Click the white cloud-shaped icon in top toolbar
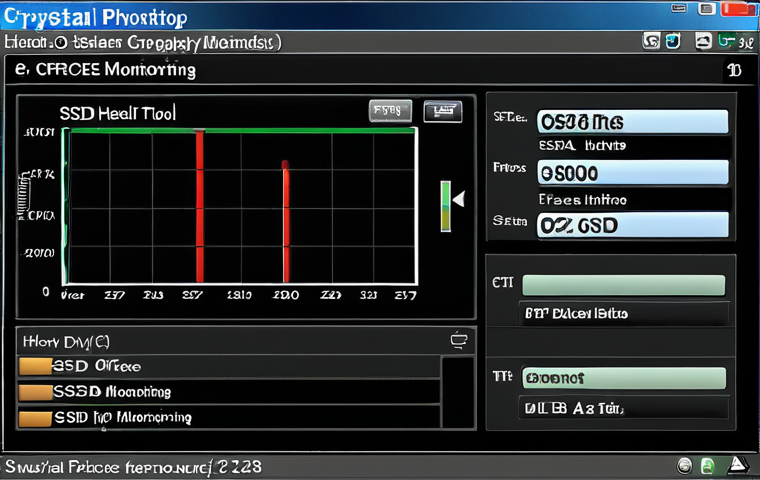Image resolution: width=760 pixels, height=480 pixels. [703, 42]
